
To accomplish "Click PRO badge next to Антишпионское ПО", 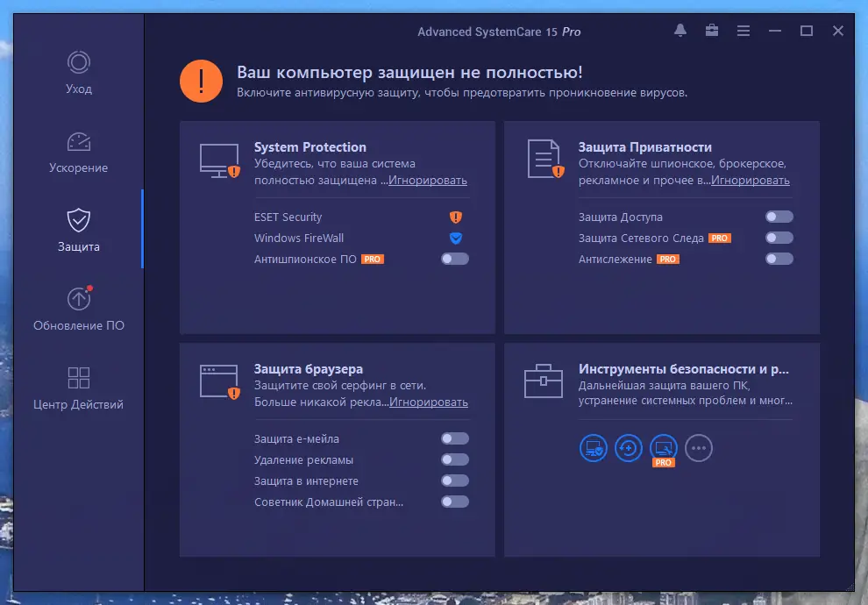I will point(373,259).
